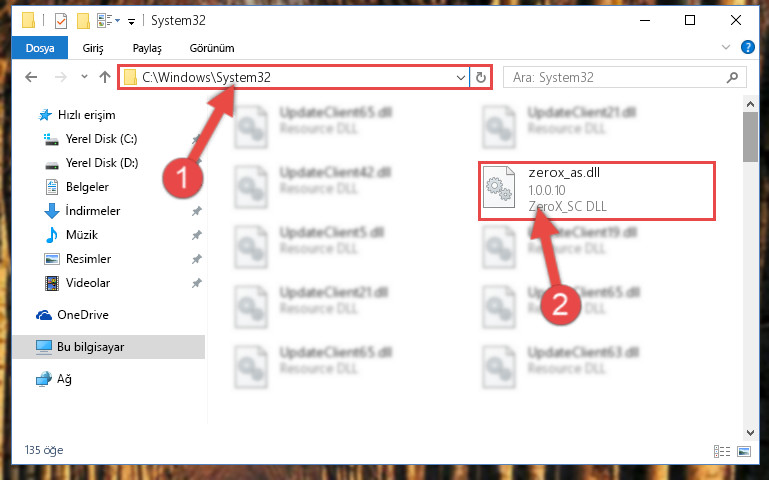This screenshot has height=480, width=769.
Task: Toggle the pin beside Müzik
Action: pyautogui.click(x=196, y=235)
